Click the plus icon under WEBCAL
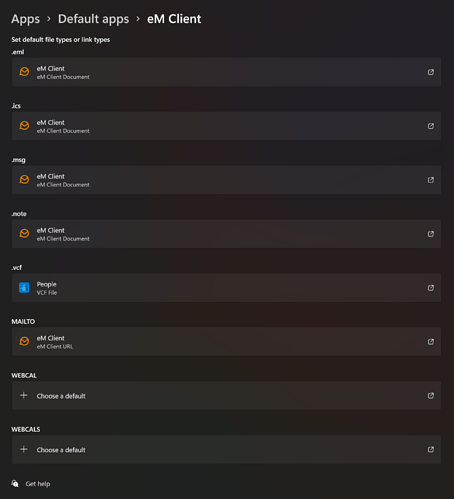The image size is (454, 499). [24, 395]
